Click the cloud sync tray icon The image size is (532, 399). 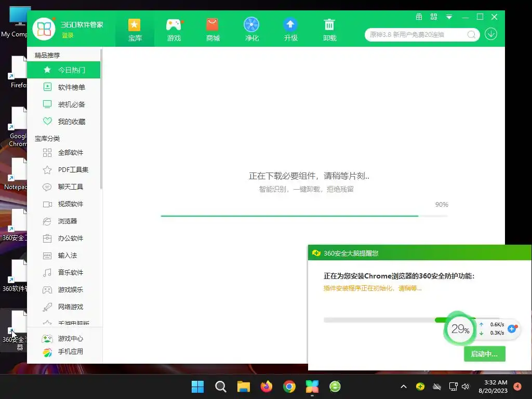tap(436, 387)
